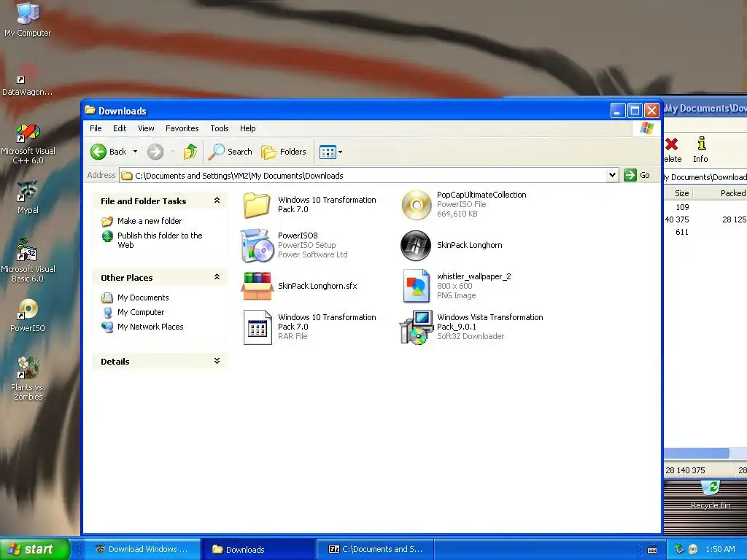
Task: Click Delete button in 7-Zip window
Action: (672, 150)
